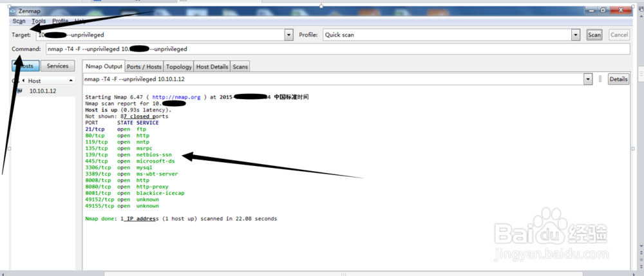Click the Details button
The width and height of the screenshot is (644, 276).
click(618, 79)
